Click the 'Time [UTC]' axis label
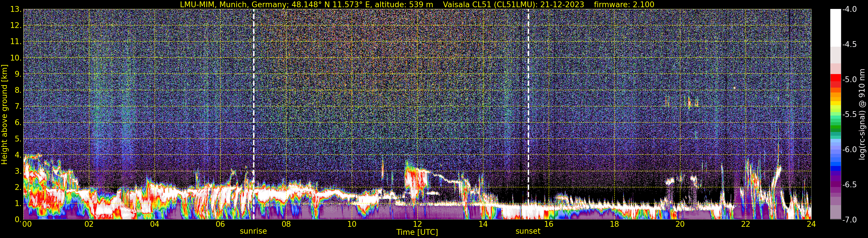868x238 pixels. (x=417, y=232)
